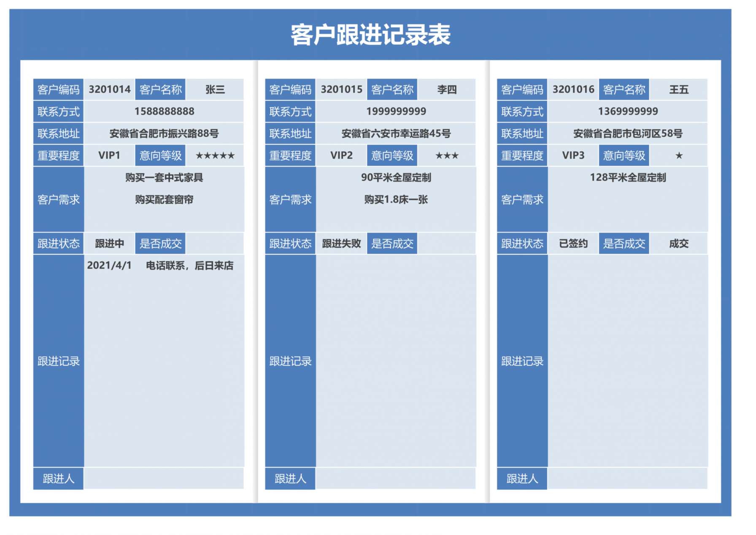This screenshot has width=756, height=535.
Task: Select customer code cell 3201014
Action: click(x=109, y=90)
